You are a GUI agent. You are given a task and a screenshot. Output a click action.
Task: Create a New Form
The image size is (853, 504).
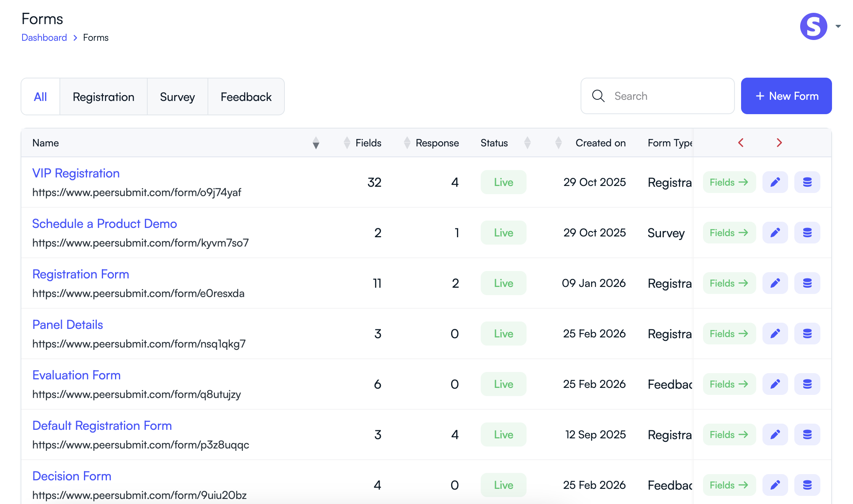pos(786,96)
